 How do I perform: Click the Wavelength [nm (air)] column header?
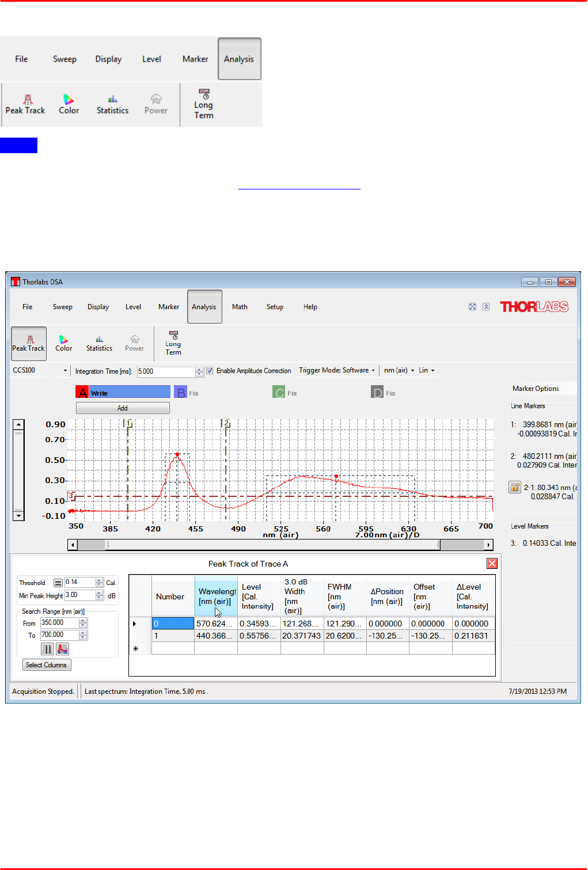tap(216, 597)
